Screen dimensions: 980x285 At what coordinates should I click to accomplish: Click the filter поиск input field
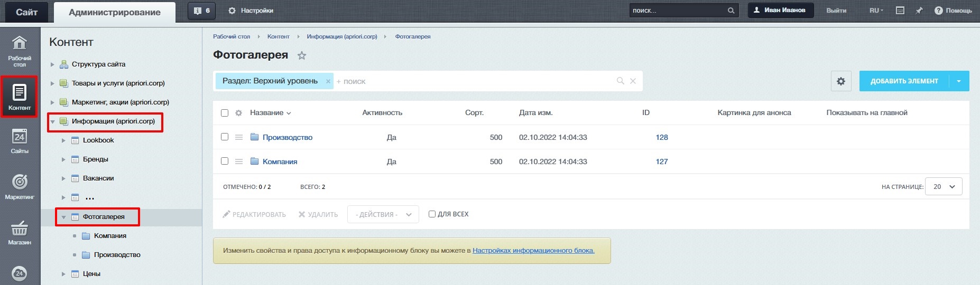pyautogui.click(x=474, y=81)
